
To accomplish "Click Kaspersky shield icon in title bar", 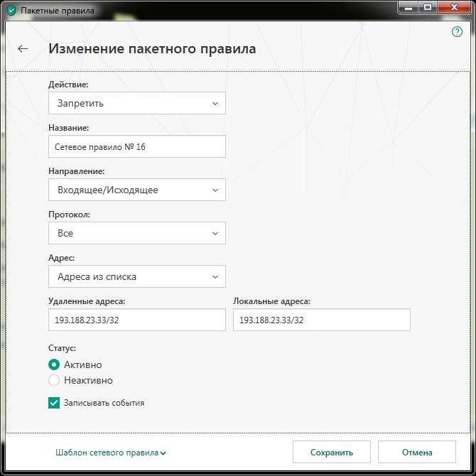I will [x=11, y=11].
